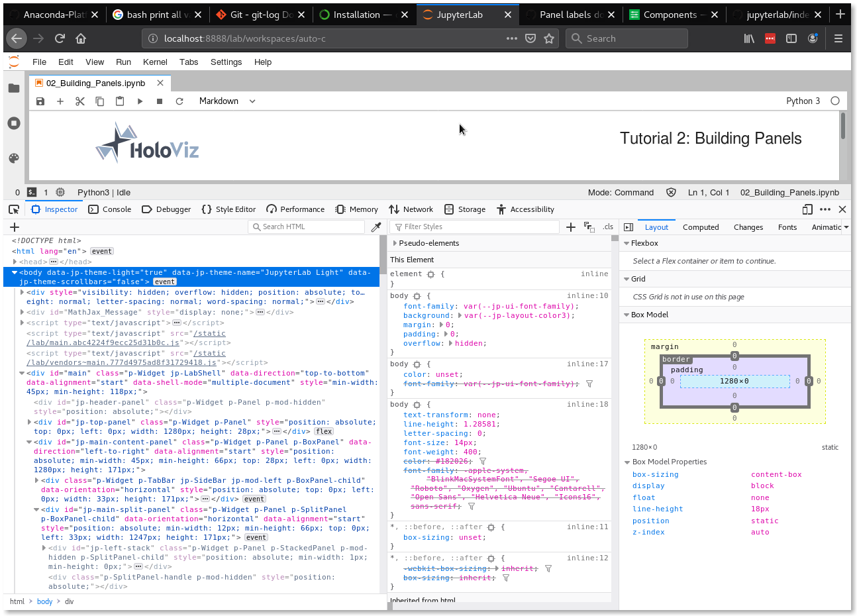The width and height of the screenshot is (857, 616).
Task: Toggle element classes with the .cls button
Action: [608, 227]
